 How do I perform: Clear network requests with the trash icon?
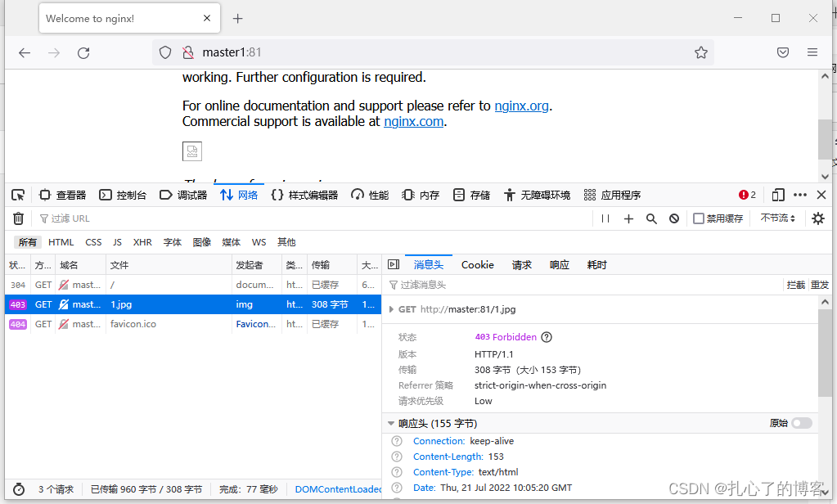(18, 218)
